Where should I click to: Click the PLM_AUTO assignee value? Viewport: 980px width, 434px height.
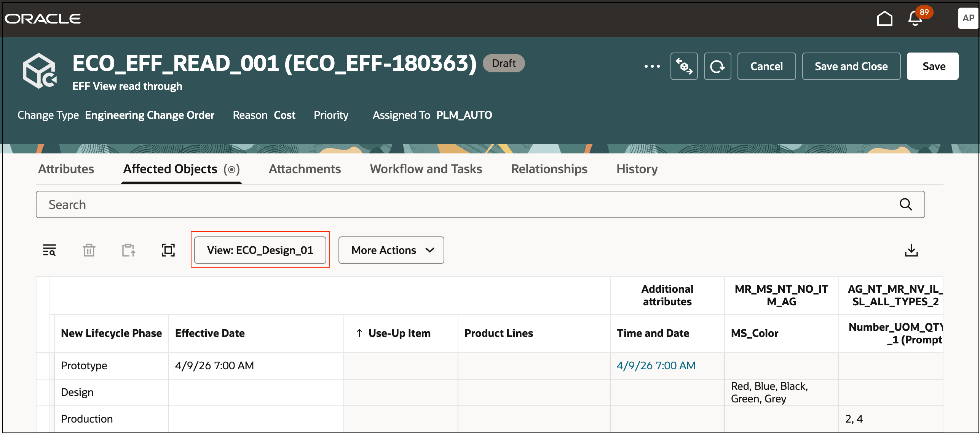[464, 115]
